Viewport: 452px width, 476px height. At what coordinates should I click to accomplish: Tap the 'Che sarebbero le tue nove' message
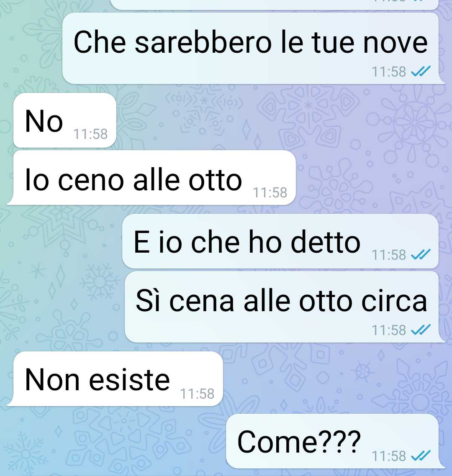point(251,48)
